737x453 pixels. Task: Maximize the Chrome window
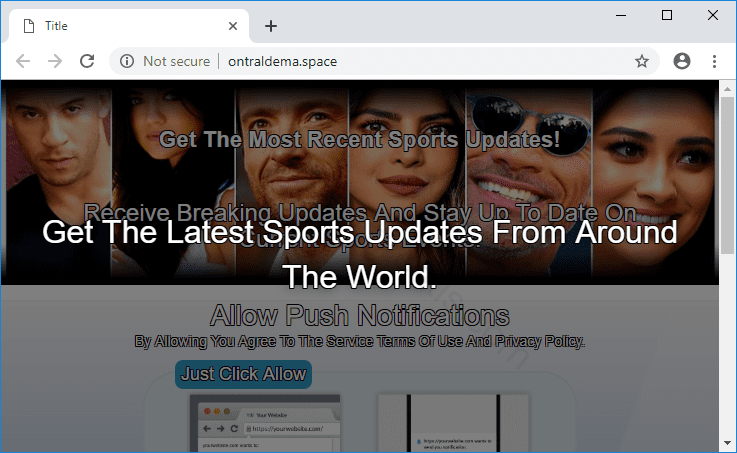666,15
